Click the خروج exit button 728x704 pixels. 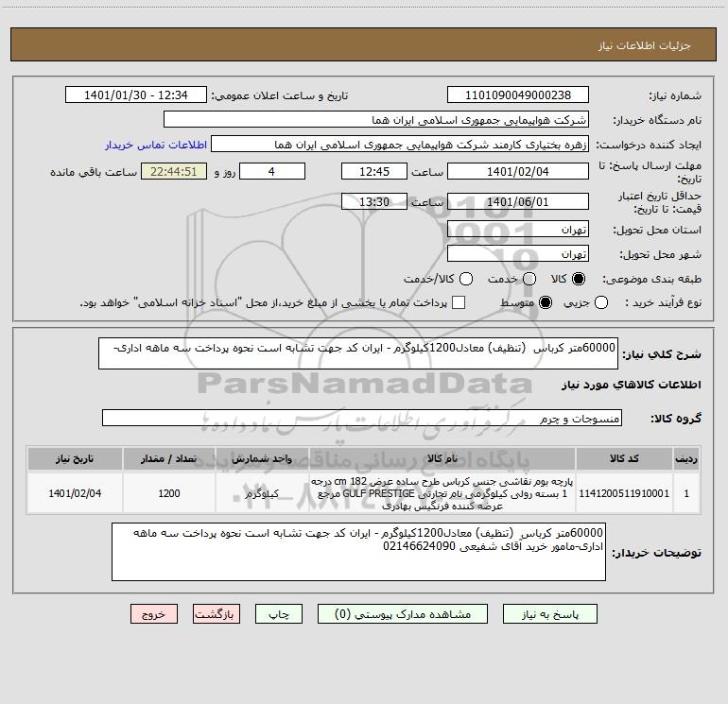pos(154,614)
